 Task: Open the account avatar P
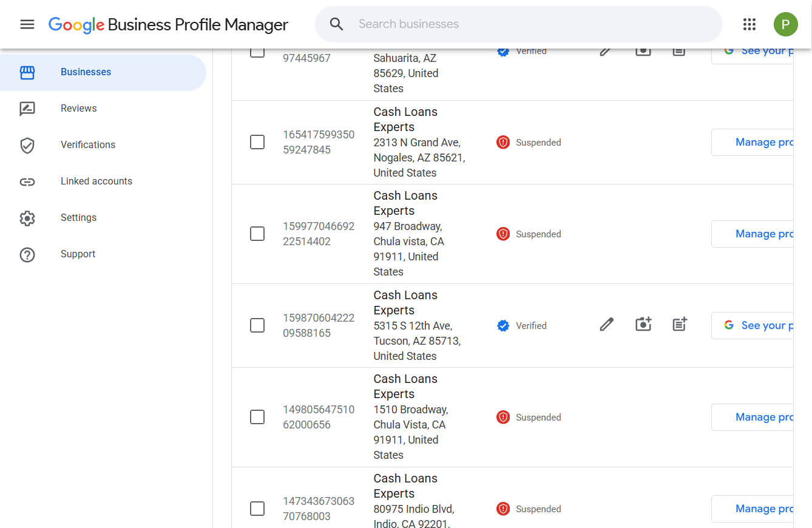(x=786, y=24)
